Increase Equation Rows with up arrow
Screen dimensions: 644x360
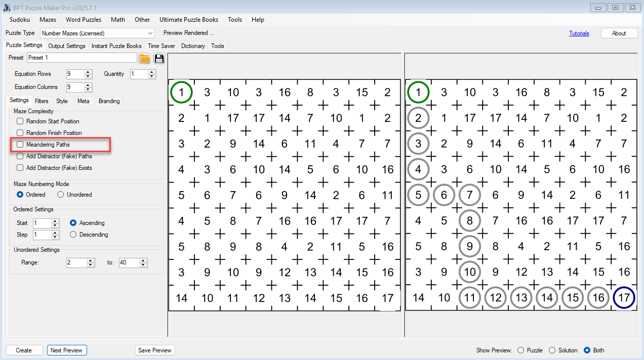point(89,72)
